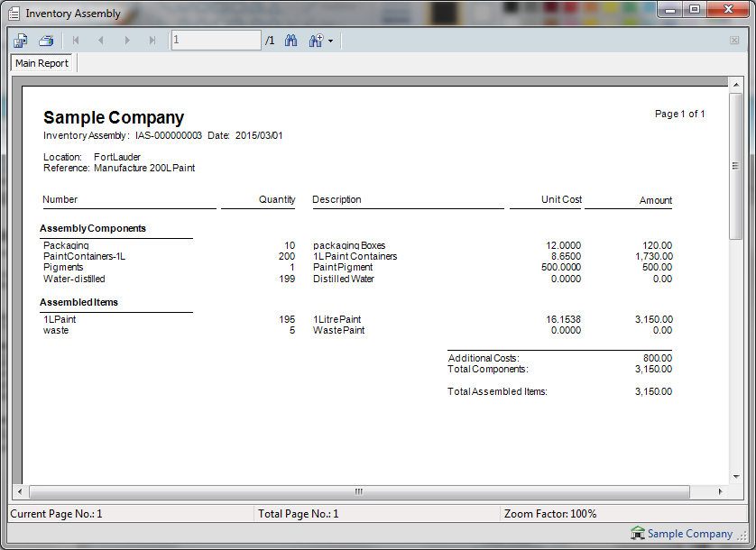Click the Export Report icon
756x550 pixels.
click(x=21, y=41)
